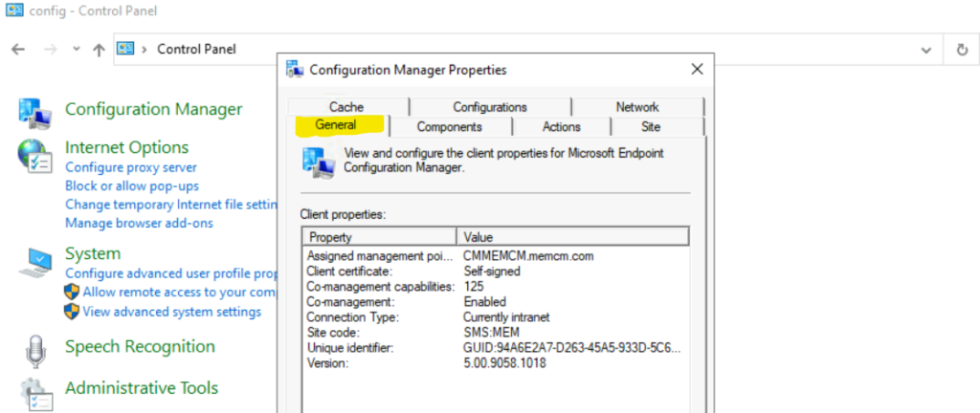The width and height of the screenshot is (980, 413).
Task: Click Manage browser add-ons link
Action: [140, 223]
